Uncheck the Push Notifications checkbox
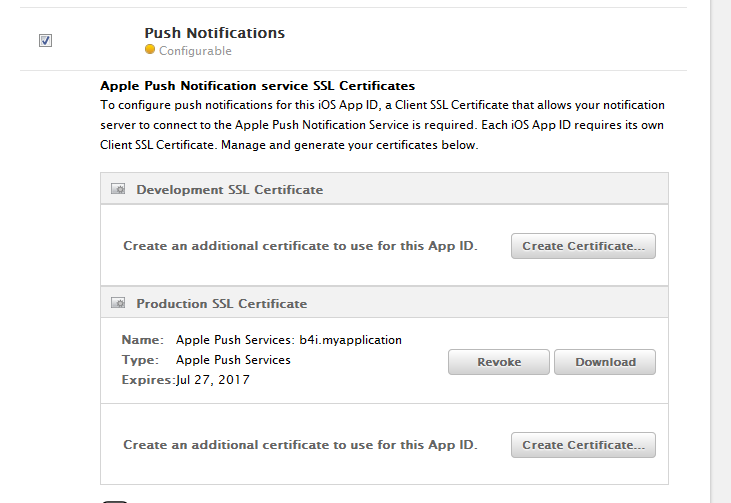The height and width of the screenshot is (503, 731). (45, 40)
